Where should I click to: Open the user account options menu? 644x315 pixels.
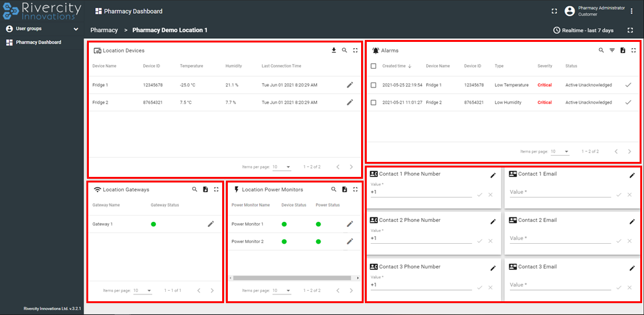tap(631, 11)
